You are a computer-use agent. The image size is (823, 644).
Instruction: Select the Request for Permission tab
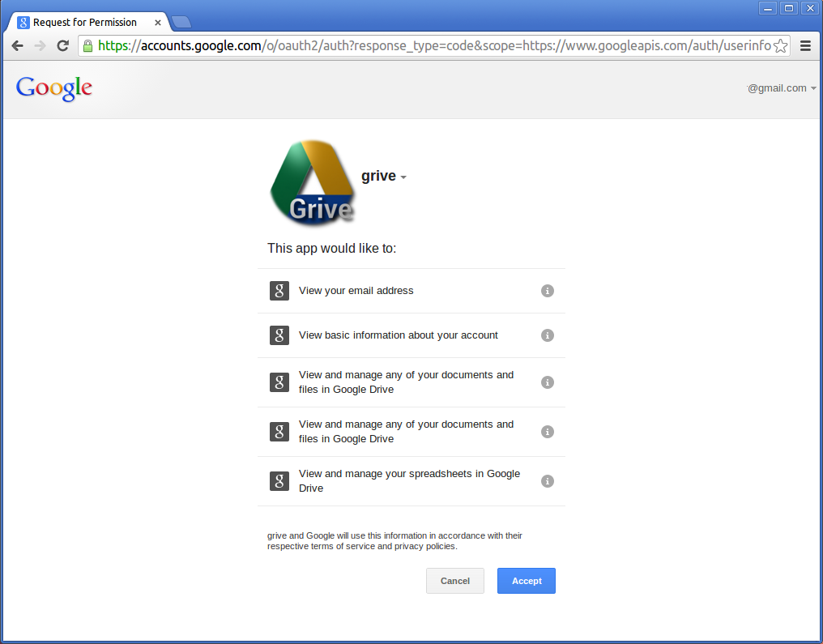coord(88,22)
